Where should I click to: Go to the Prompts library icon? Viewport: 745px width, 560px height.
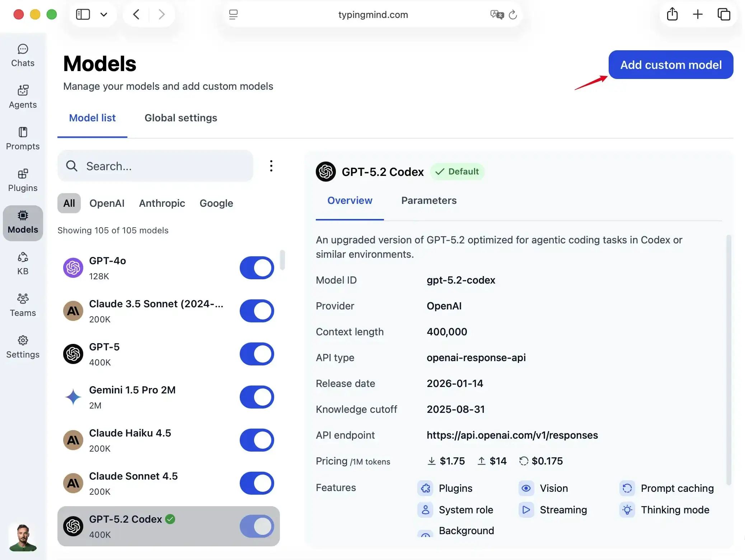click(23, 139)
